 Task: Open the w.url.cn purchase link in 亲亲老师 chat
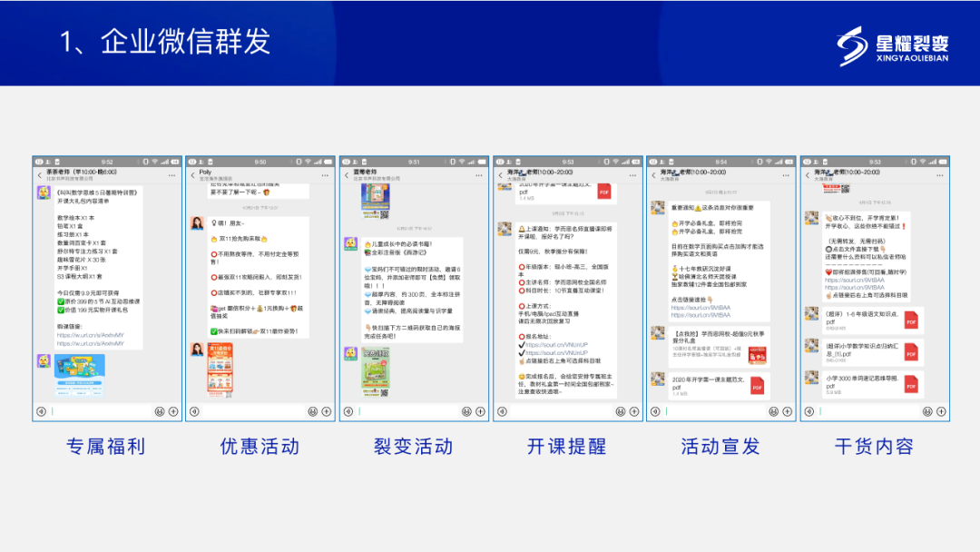(x=89, y=335)
